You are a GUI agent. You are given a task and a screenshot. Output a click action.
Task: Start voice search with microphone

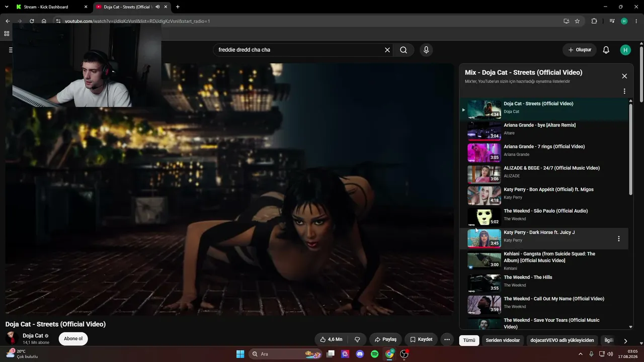click(x=426, y=50)
